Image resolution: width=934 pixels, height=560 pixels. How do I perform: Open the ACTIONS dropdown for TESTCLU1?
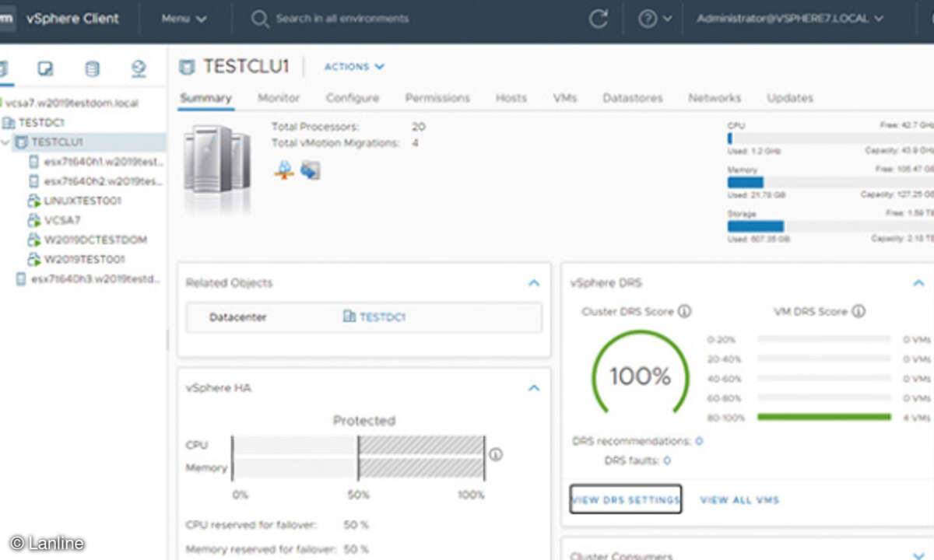click(354, 67)
